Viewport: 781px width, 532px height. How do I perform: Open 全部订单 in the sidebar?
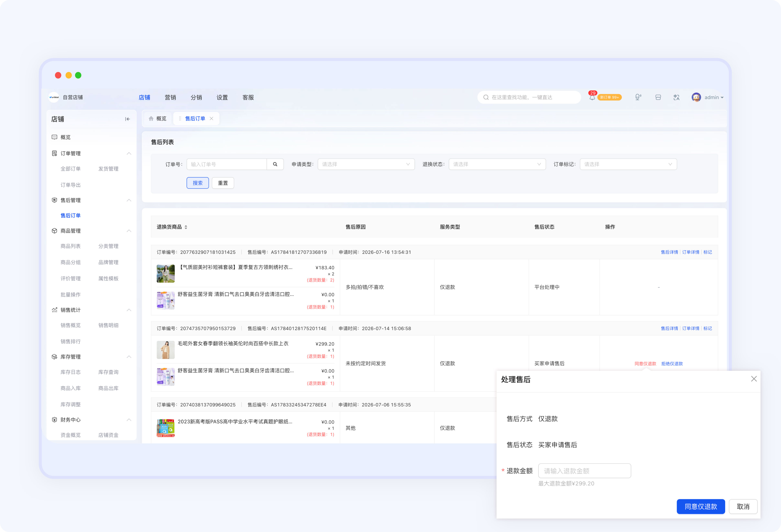70,169
